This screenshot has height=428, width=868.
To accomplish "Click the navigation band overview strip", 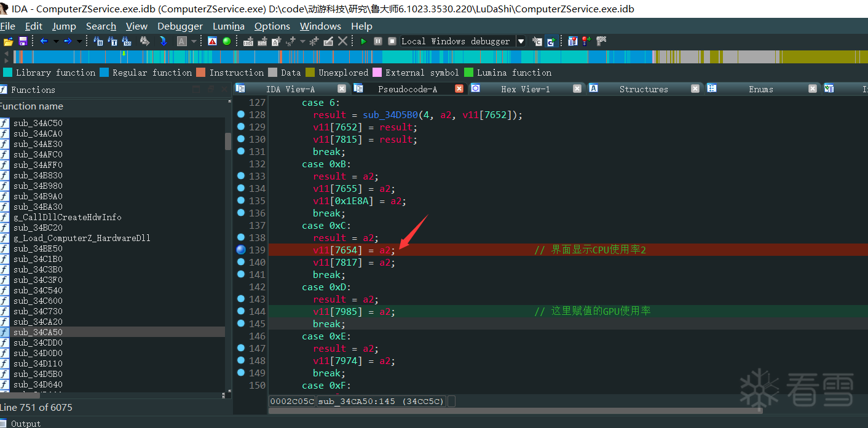I will [440, 57].
